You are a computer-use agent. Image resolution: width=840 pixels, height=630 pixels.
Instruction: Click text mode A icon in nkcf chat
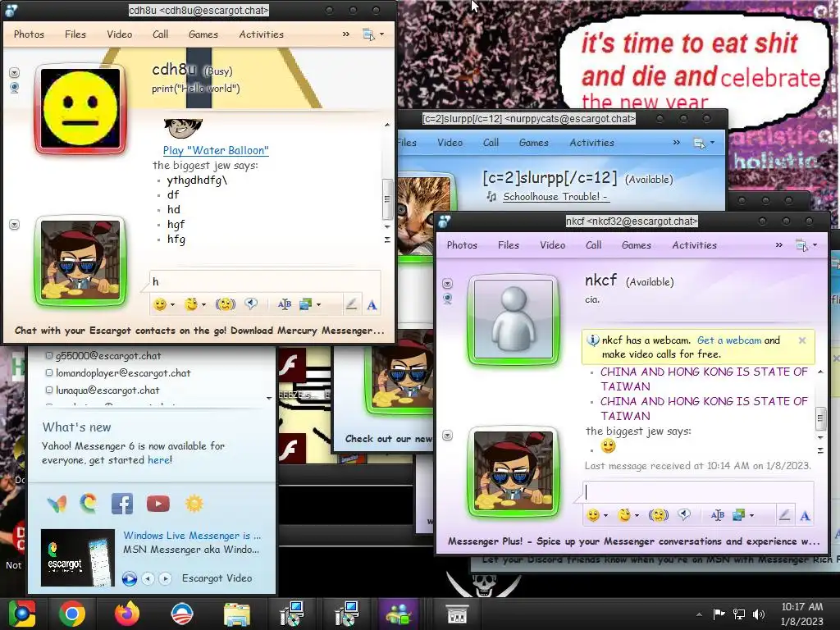[805, 516]
